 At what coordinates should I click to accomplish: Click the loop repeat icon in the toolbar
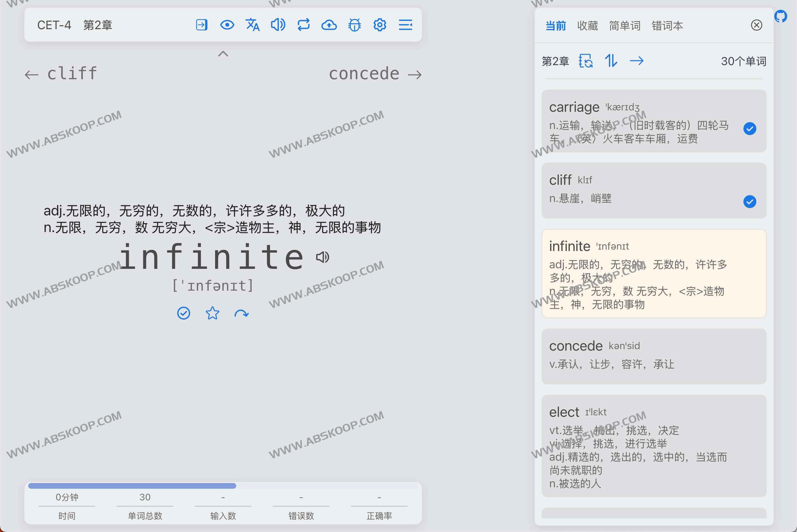[303, 25]
